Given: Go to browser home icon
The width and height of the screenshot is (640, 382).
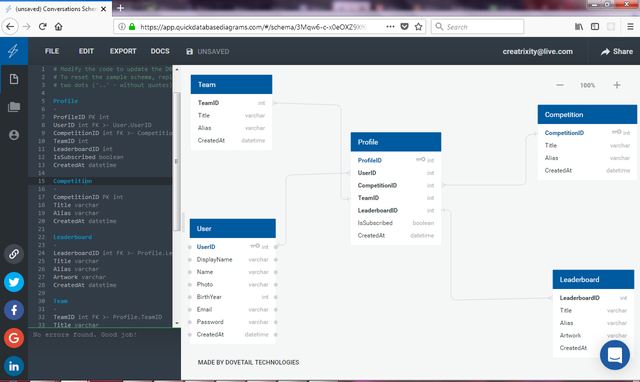Looking at the screenshot, I should pos(58,27).
